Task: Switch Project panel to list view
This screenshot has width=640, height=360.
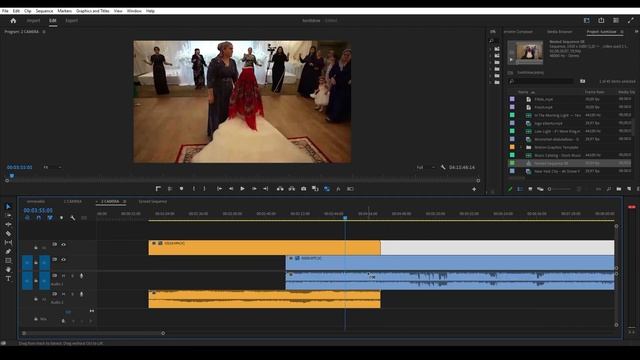Action: point(520,189)
